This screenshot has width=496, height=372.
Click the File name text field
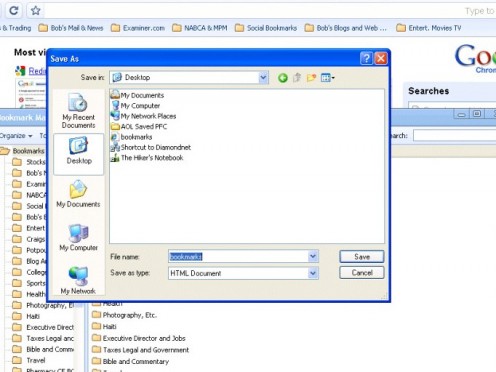[x=238, y=256]
